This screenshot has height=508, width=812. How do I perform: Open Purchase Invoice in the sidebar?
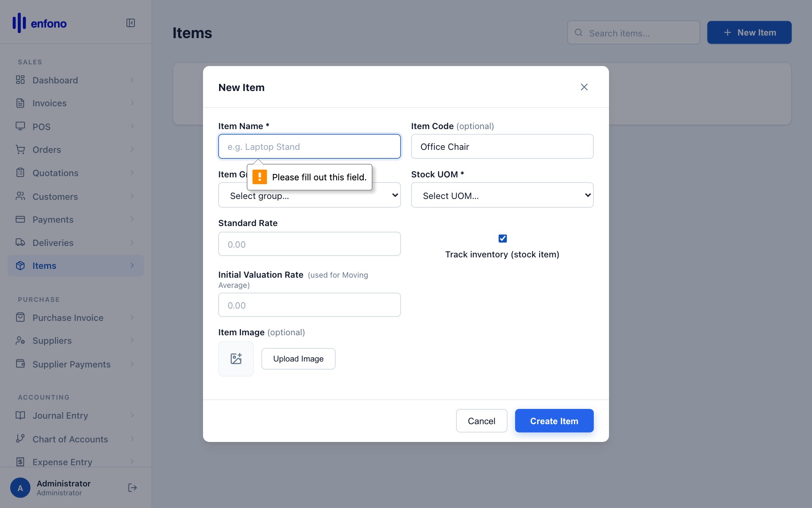pos(68,317)
